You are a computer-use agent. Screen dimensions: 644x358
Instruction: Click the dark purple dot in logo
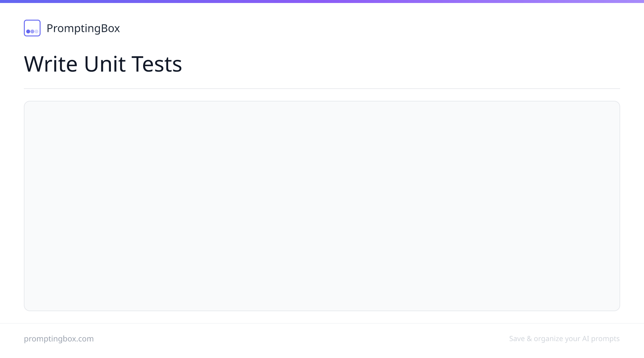[x=28, y=31]
